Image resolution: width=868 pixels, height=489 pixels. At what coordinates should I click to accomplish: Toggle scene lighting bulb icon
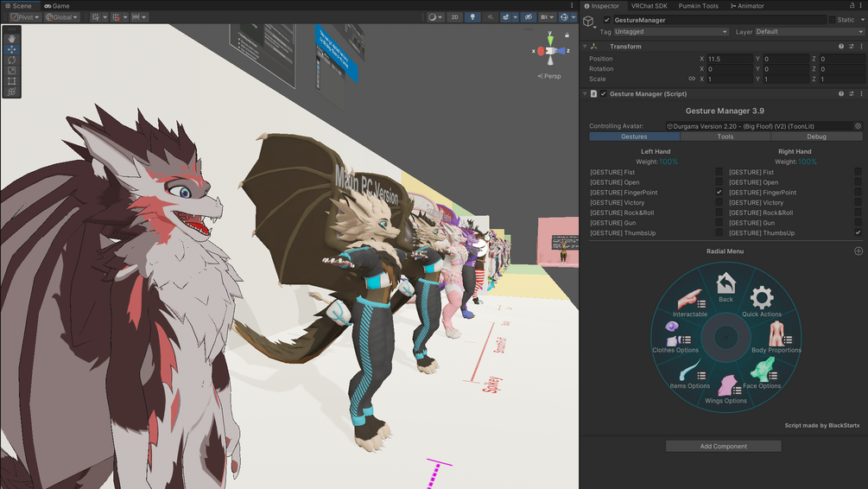[x=472, y=17]
